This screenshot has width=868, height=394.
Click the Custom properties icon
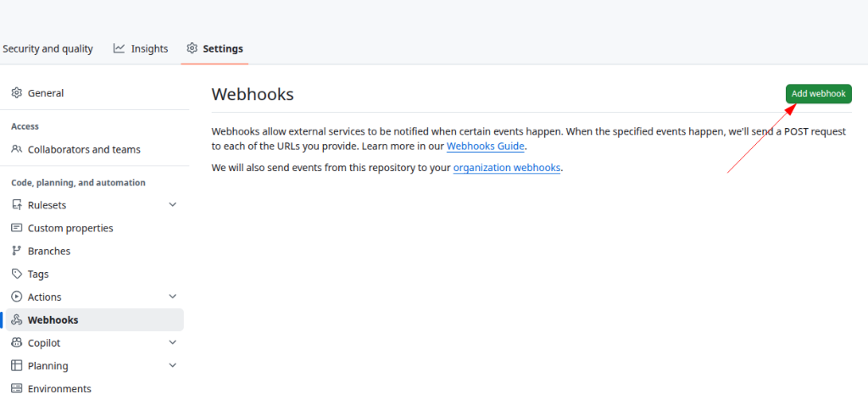(17, 227)
